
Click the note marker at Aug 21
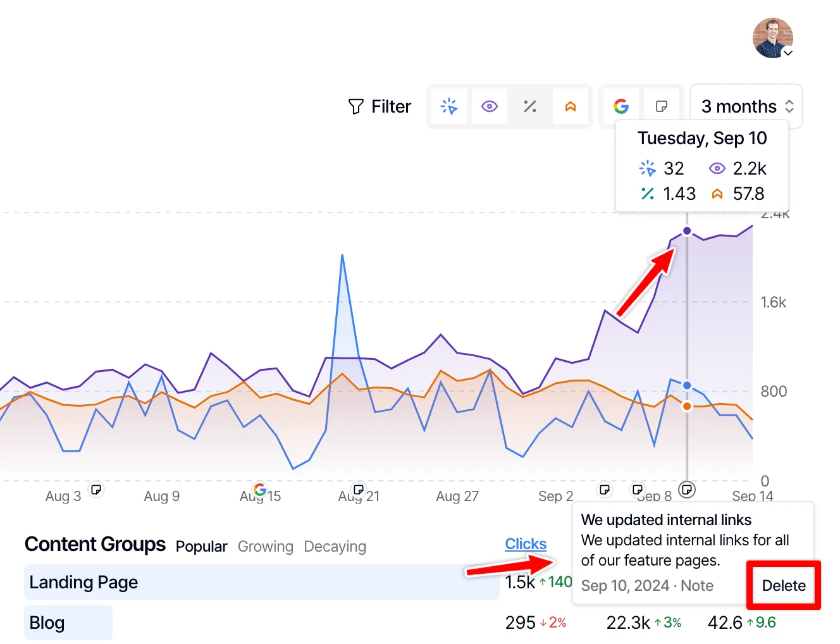(359, 490)
